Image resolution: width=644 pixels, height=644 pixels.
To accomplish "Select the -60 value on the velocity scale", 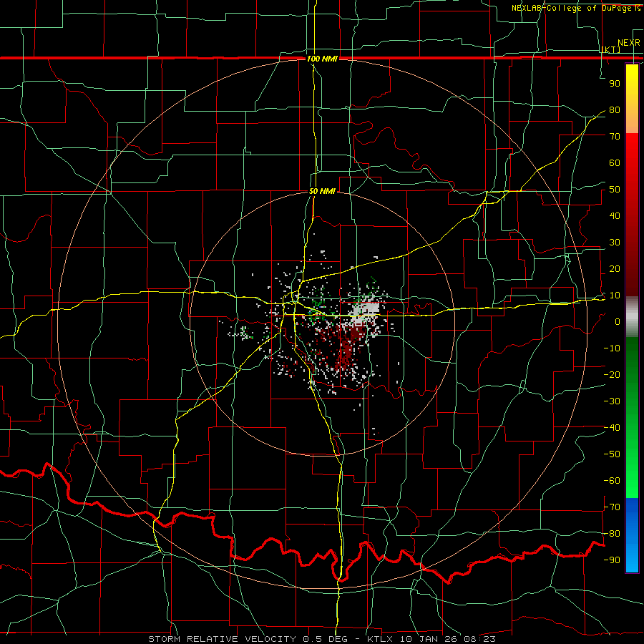I will click(x=612, y=481).
